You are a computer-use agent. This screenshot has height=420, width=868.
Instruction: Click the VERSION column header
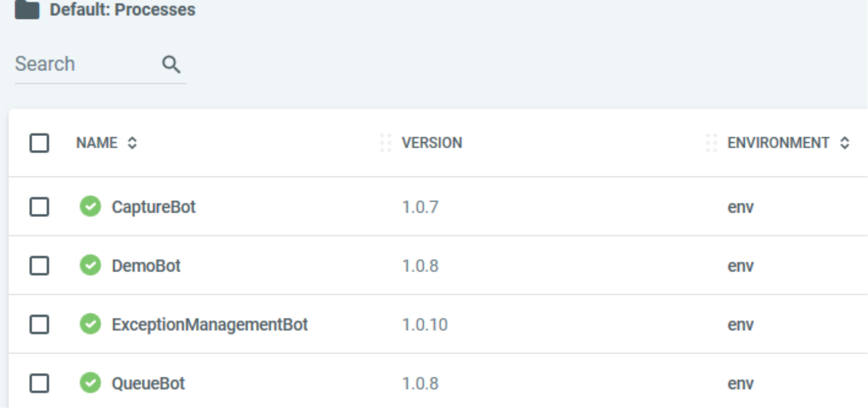point(432,143)
